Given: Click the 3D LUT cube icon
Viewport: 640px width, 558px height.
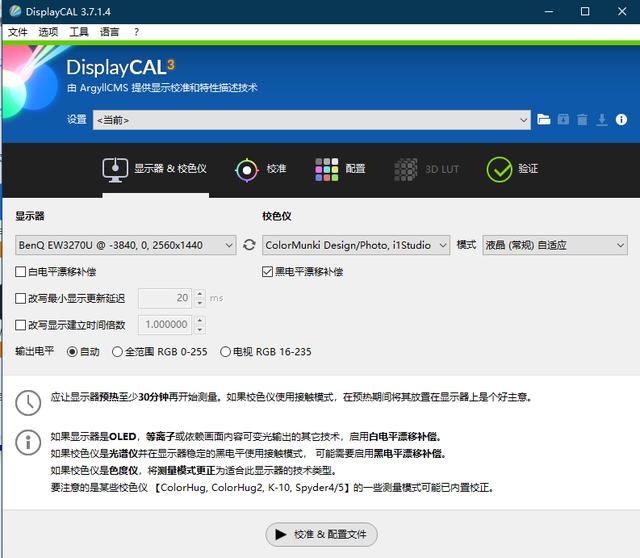Looking at the screenshot, I should tap(406, 169).
